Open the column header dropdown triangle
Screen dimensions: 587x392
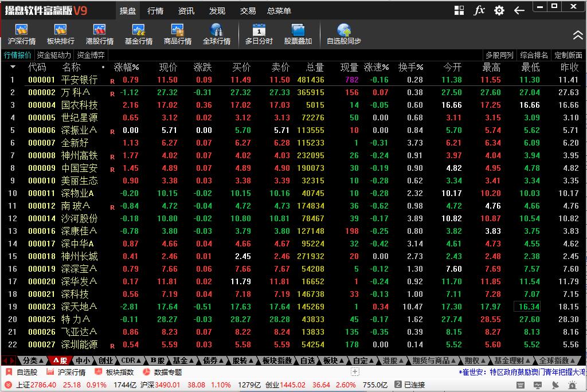pos(13,67)
